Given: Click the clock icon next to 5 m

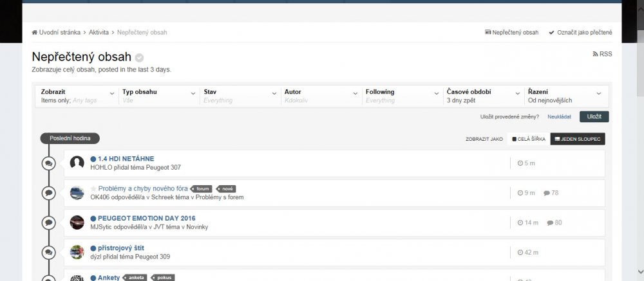Looking at the screenshot, I should (x=520, y=163).
